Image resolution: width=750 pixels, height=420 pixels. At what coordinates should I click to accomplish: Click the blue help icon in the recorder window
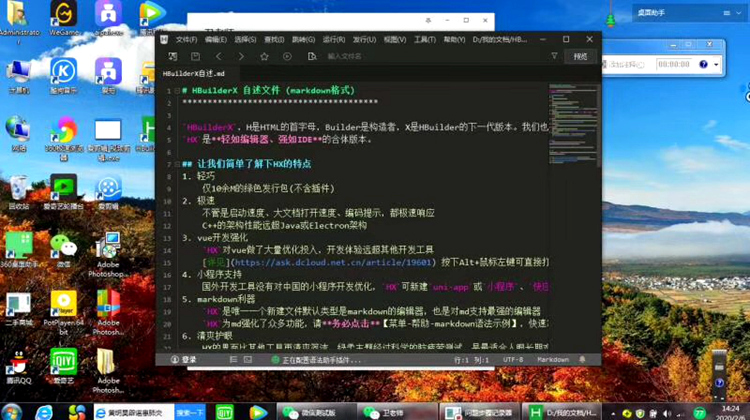[x=703, y=64]
